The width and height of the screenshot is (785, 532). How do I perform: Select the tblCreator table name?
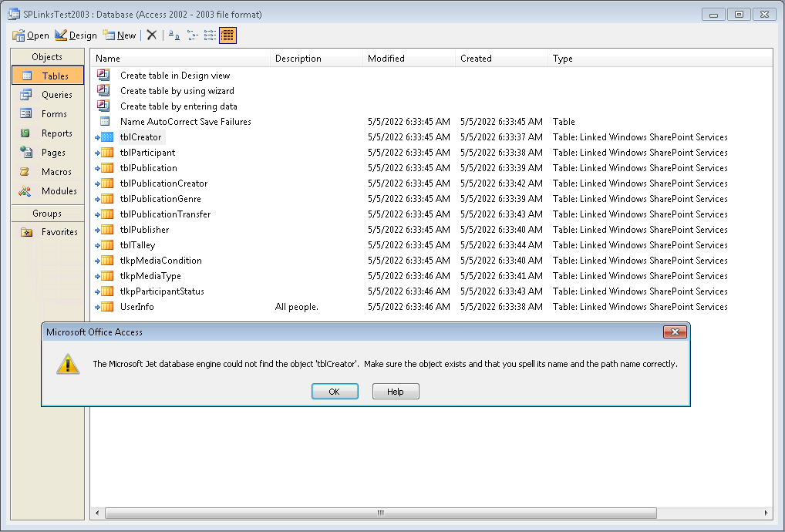pyautogui.click(x=140, y=137)
